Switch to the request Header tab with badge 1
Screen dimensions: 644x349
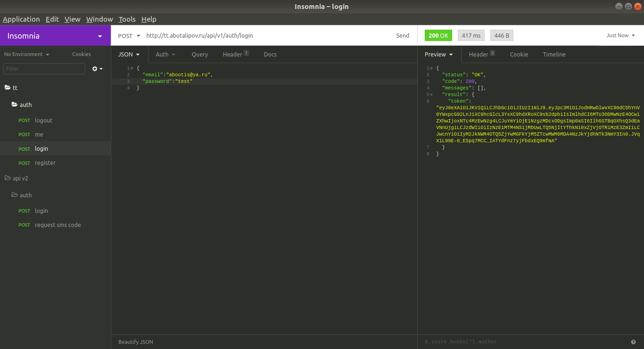click(x=236, y=54)
